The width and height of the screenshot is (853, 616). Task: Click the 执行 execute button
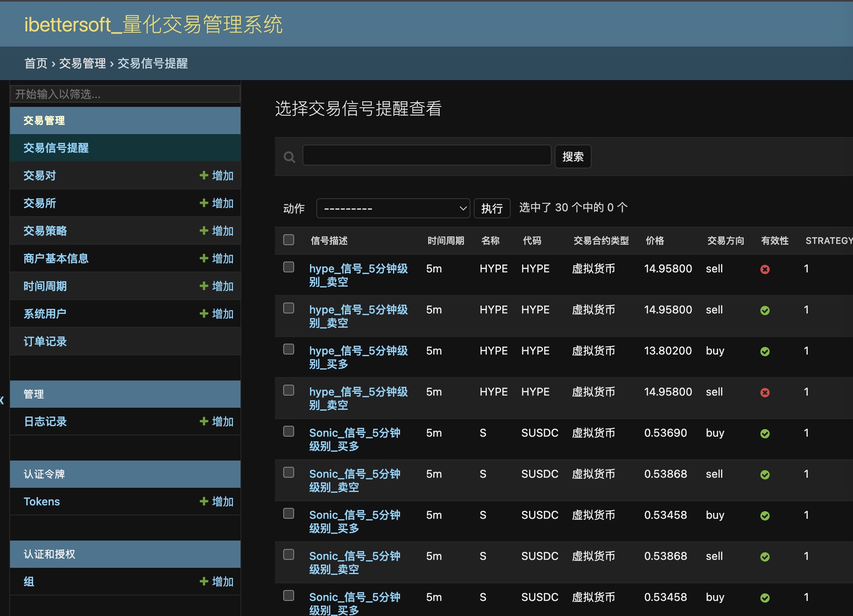point(492,208)
